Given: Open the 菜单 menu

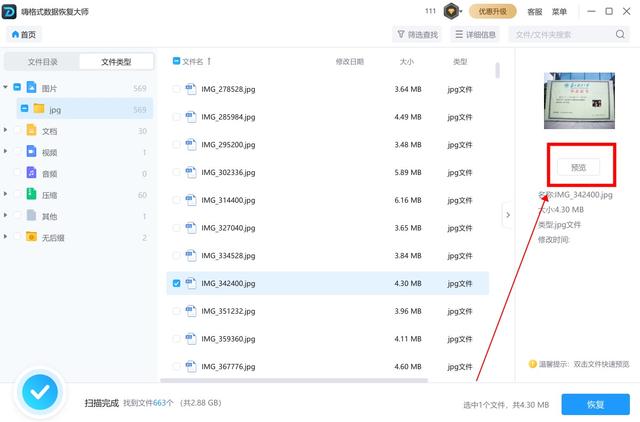Looking at the screenshot, I should pos(559,12).
